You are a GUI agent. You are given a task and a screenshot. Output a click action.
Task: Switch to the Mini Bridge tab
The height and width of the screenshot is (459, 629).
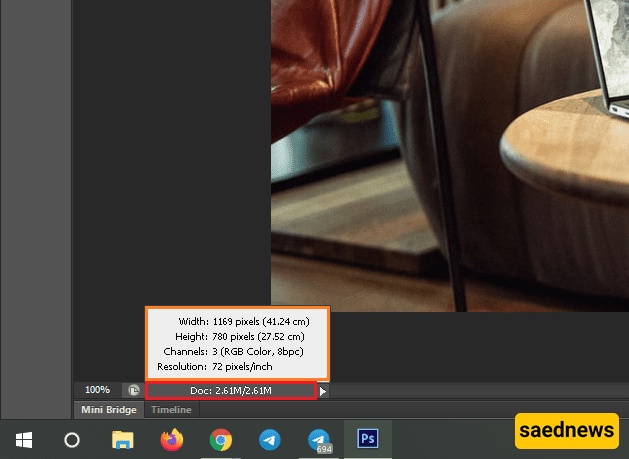[x=109, y=410]
